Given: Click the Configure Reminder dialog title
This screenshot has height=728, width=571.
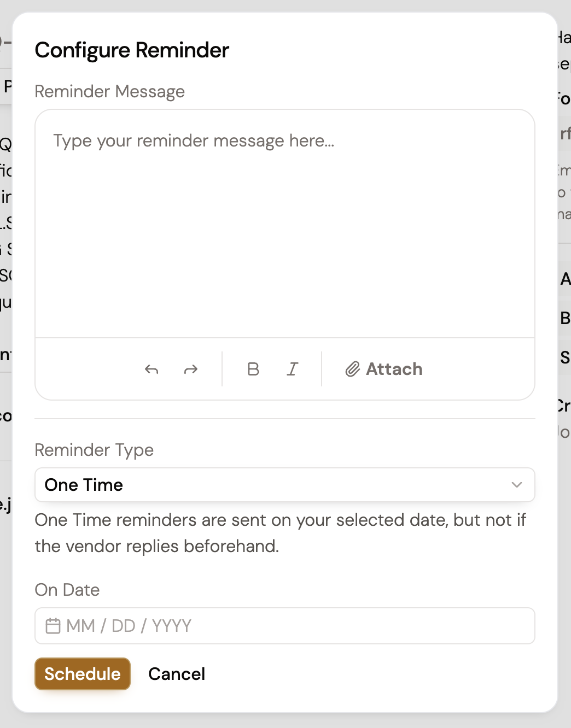Looking at the screenshot, I should tap(132, 50).
